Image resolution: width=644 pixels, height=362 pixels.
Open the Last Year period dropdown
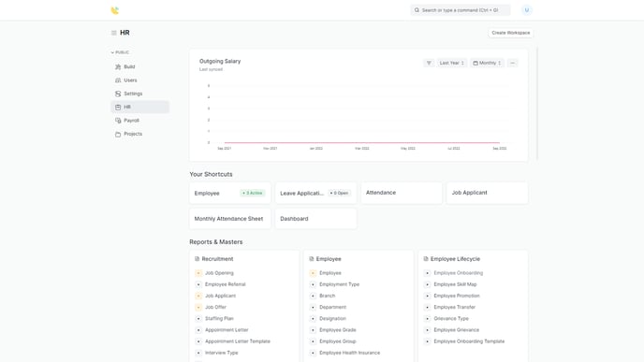tap(451, 63)
